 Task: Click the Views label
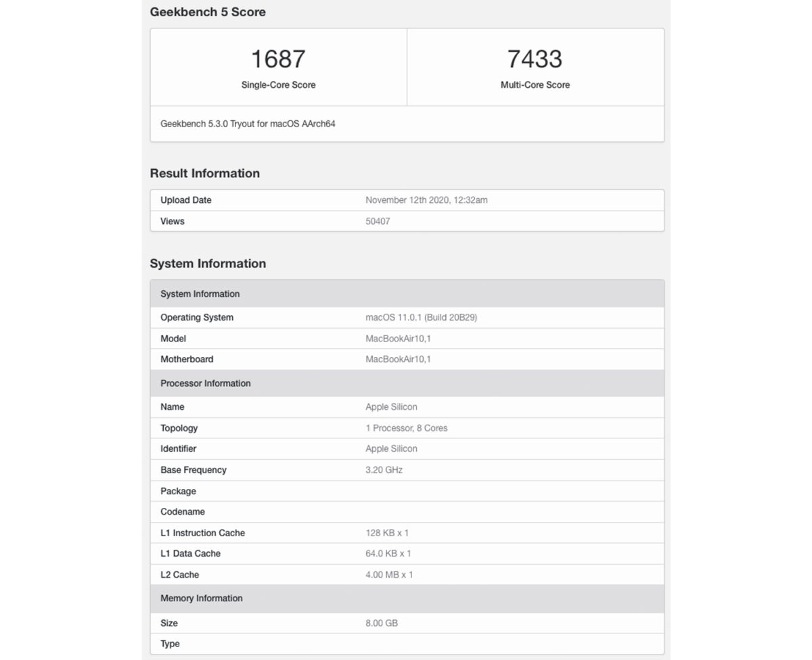[x=173, y=221]
